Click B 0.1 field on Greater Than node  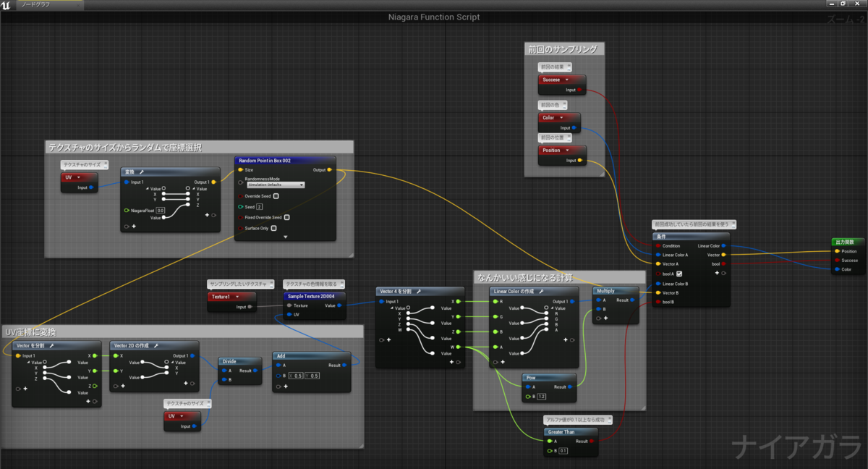click(563, 451)
